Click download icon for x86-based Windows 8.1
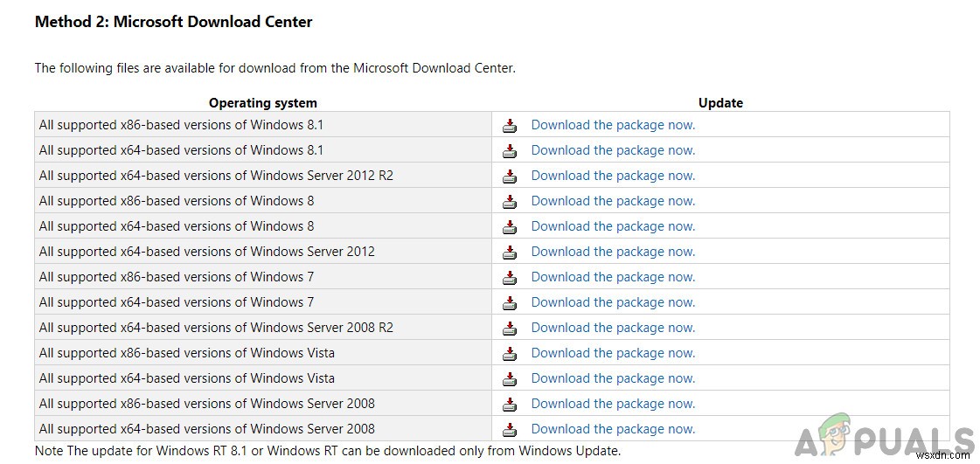Viewport: 980px width, 464px height. 510,126
